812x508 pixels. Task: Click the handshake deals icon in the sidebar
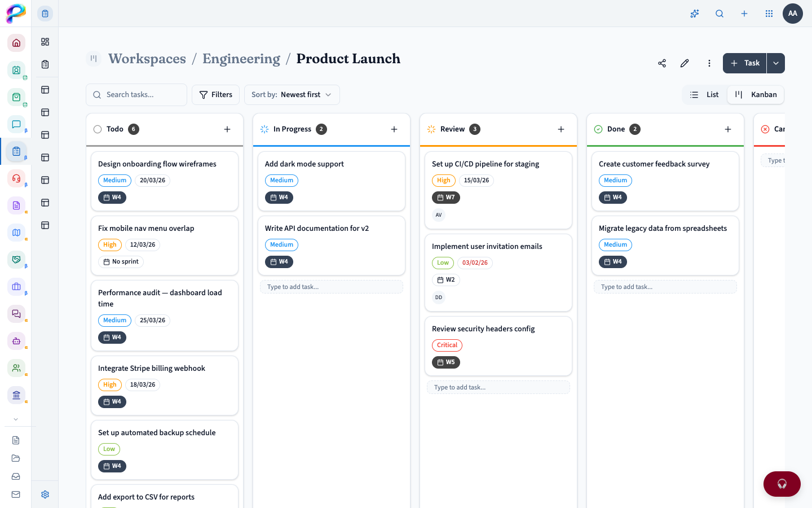[x=16, y=260]
